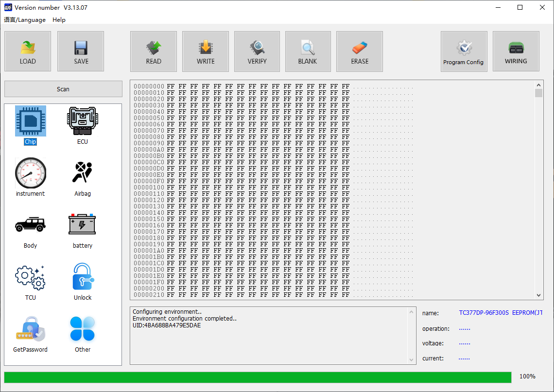Close the programmer window
This screenshot has height=392, width=554.
542,7
